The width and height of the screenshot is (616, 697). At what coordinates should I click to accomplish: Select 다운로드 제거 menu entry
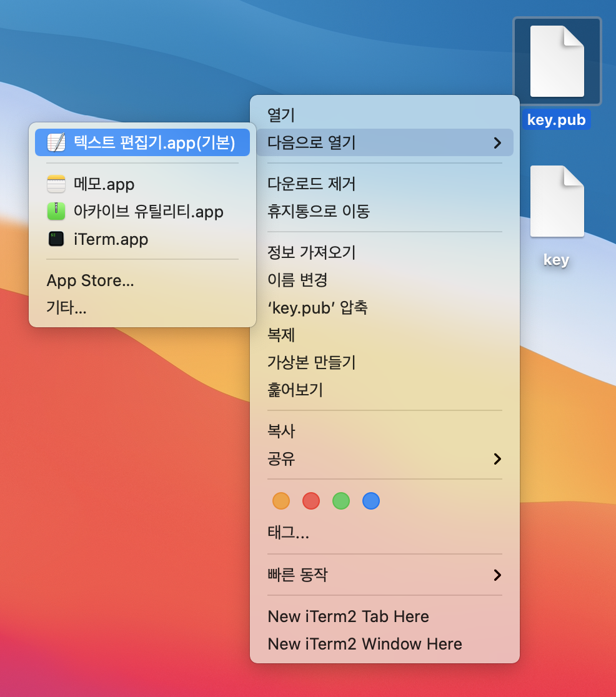385,184
